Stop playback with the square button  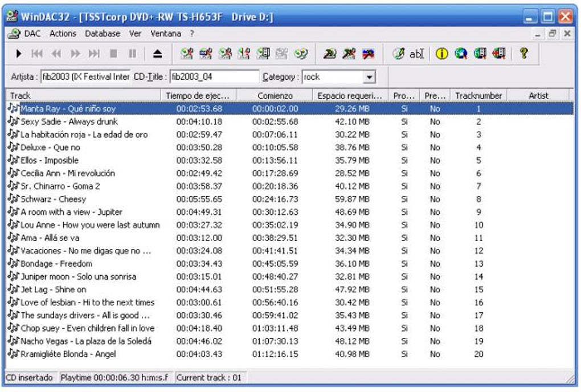(114, 54)
